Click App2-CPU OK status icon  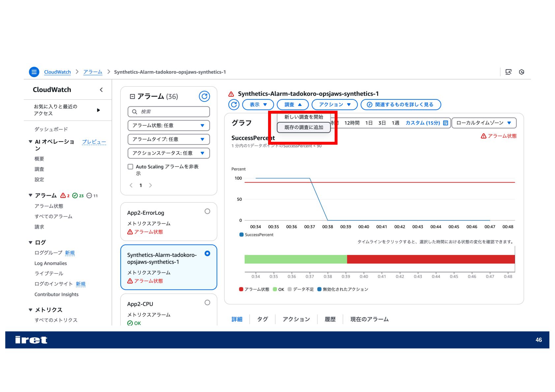pos(130,323)
